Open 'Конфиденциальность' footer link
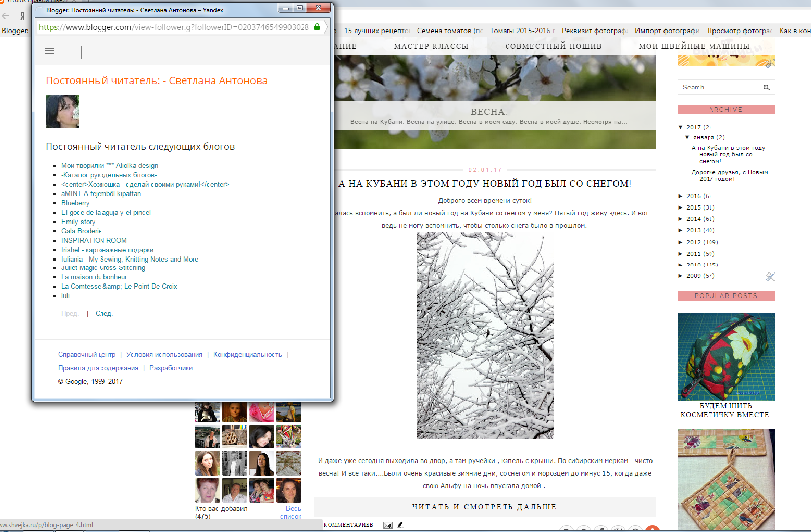 click(x=248, y=355)
